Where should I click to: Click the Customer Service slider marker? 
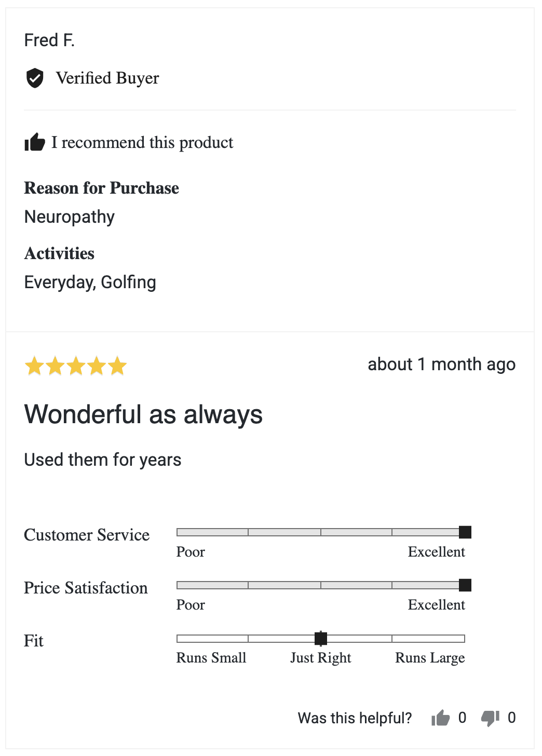465,532
